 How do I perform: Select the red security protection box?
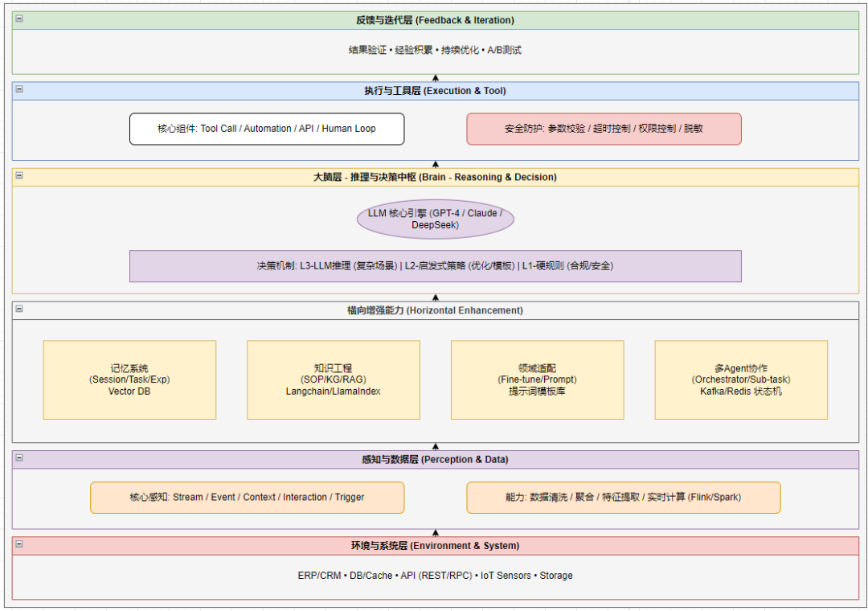point(604,129)
